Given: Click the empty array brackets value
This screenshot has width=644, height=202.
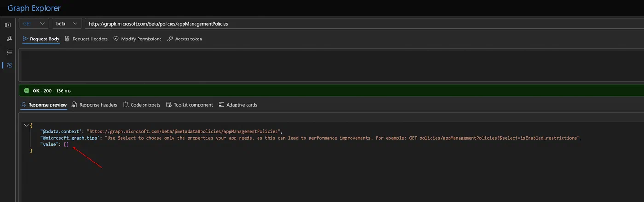Looking at the screenshot, I should click(x=66, y=144).
